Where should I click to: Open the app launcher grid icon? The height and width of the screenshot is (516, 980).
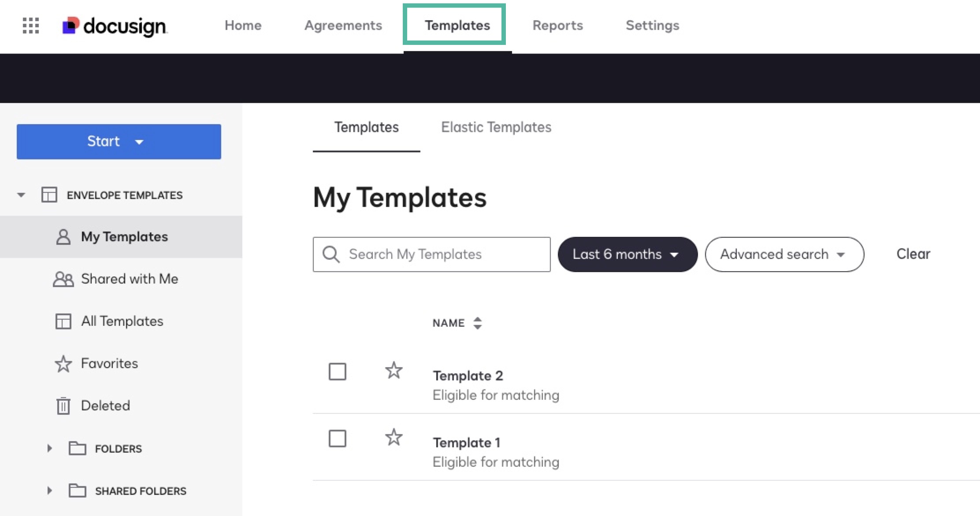point(31,26)
